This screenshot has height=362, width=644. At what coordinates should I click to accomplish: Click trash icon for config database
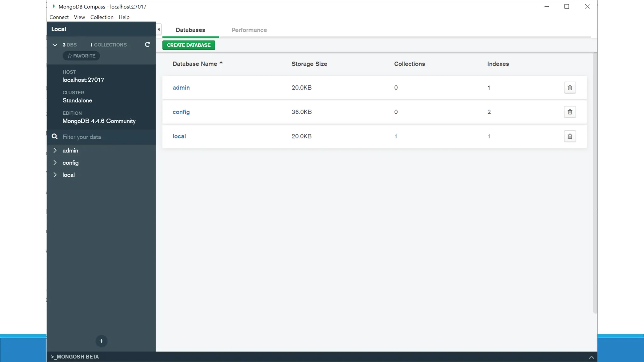[570, 112]
